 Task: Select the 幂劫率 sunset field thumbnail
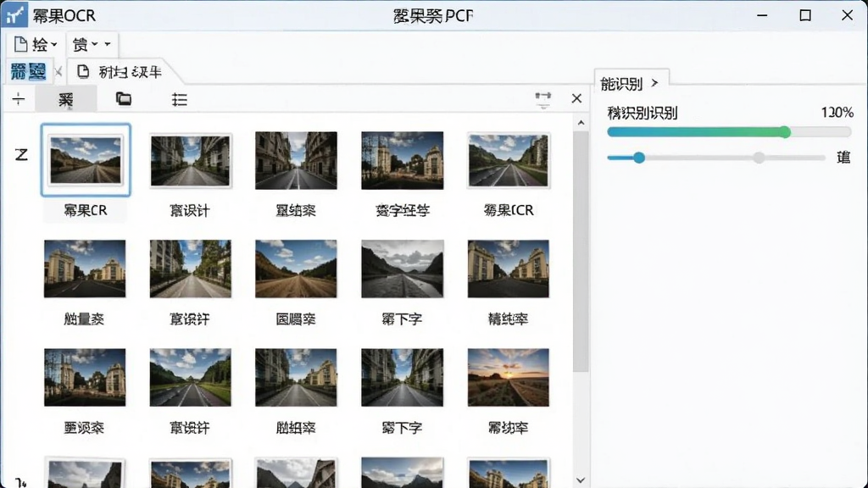point(509,377)
